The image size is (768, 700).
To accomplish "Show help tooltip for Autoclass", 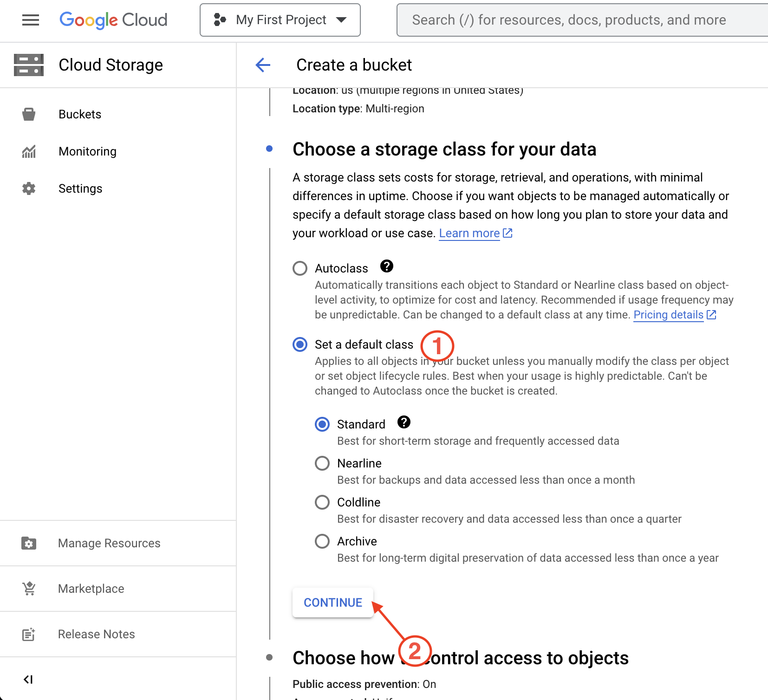I will point(387,266).
